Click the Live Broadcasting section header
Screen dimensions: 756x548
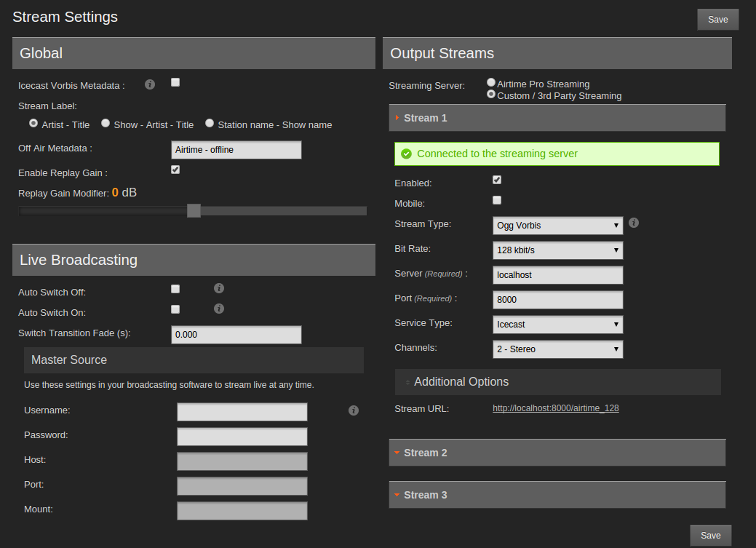(x=194, y=260)
